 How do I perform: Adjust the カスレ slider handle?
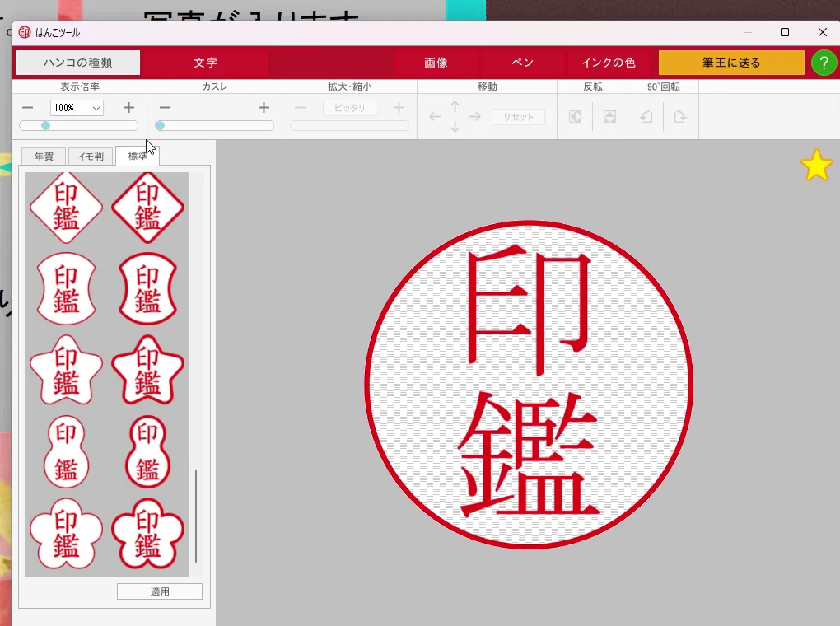tap(160, 125)
